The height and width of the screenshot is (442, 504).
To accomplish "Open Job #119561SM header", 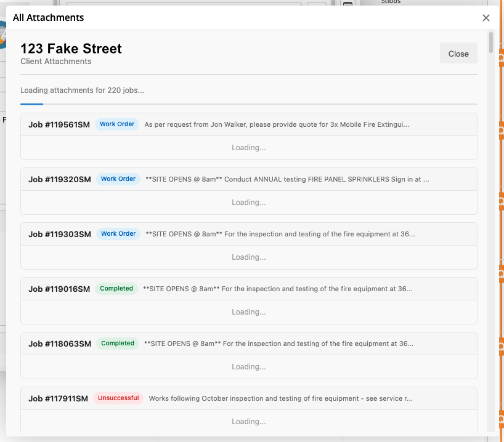I will [59, 124].
